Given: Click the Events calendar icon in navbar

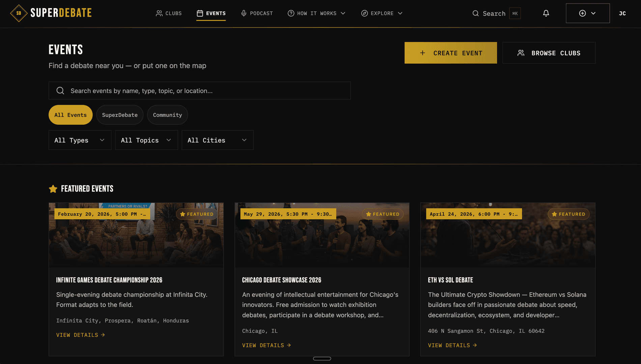Looking at the screenshot, I should [200, 13].
